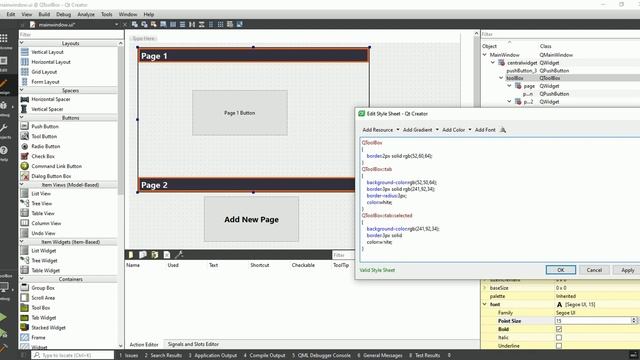This screenshot has height=360, width=640.
Task: Lay out in a grid toolbar icon
Action: (220, 24)
